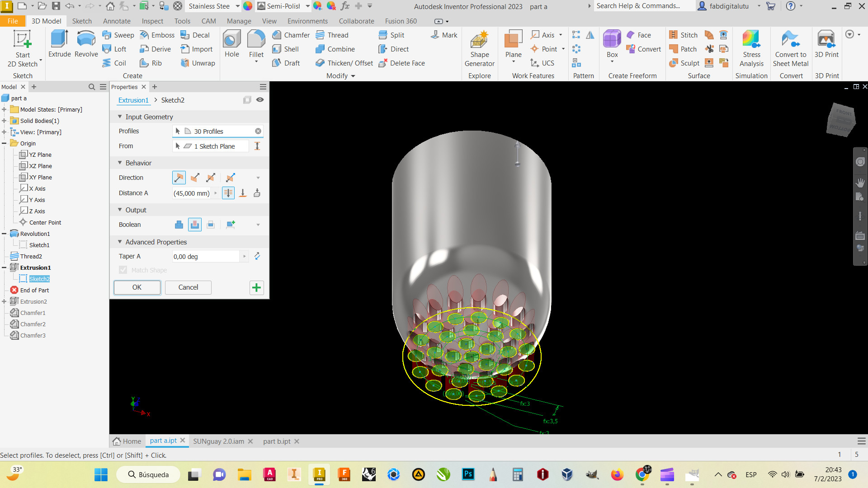Select the Coil tool

[x=114, y=63]
